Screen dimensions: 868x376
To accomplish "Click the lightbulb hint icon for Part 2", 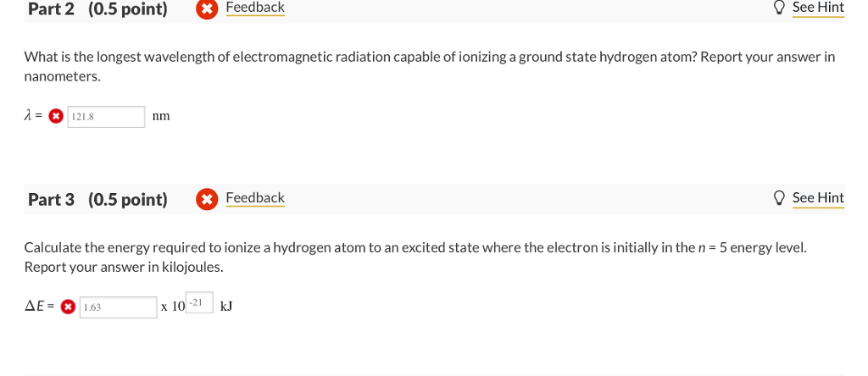I will [779, 8].
